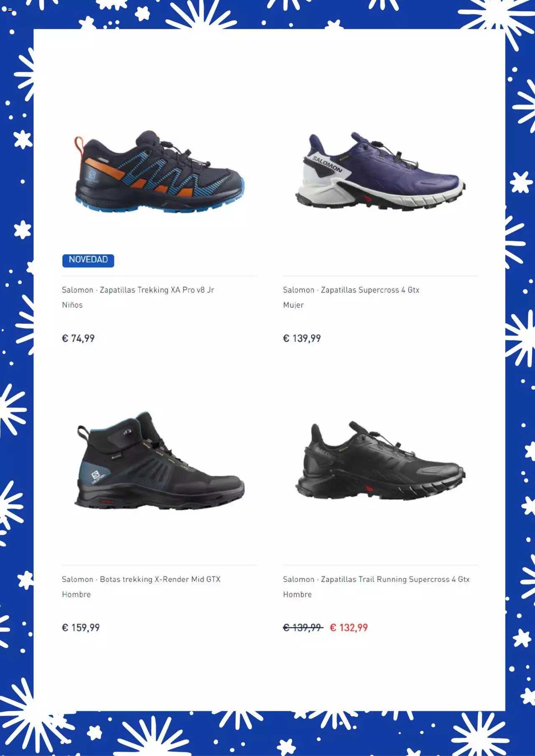Open the XA Pro v8 Jr shoe image

159,172
